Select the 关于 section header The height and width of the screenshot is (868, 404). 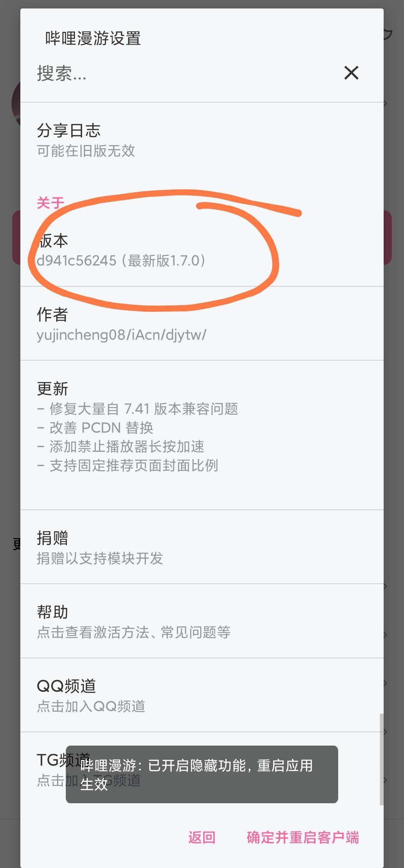(50, 203)
